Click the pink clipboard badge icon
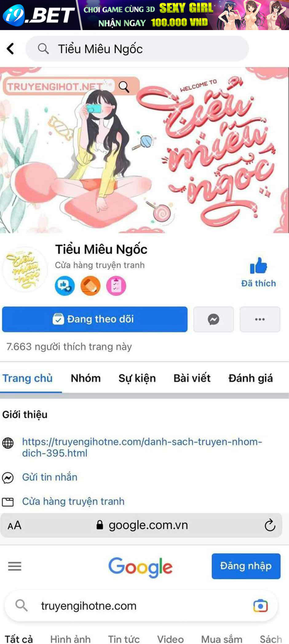The height and width of the screenshot is (644, 289). pos(116,286)
